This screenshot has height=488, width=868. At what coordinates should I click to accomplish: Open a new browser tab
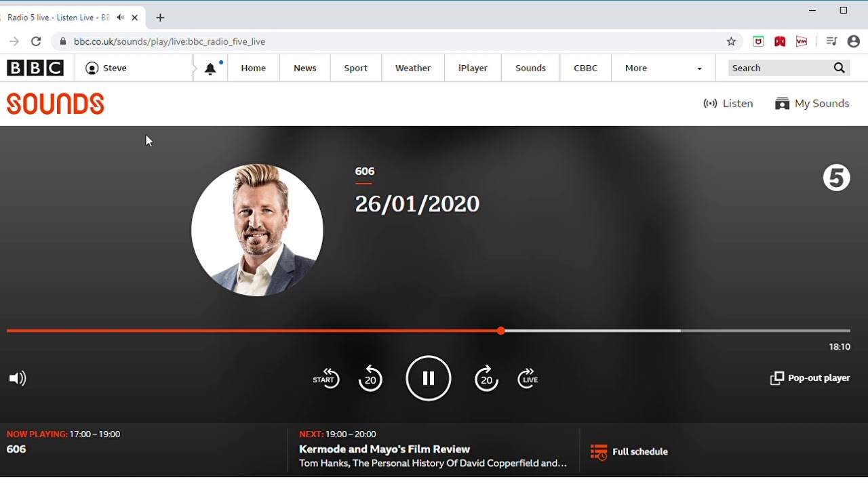(x=160, y=18)
